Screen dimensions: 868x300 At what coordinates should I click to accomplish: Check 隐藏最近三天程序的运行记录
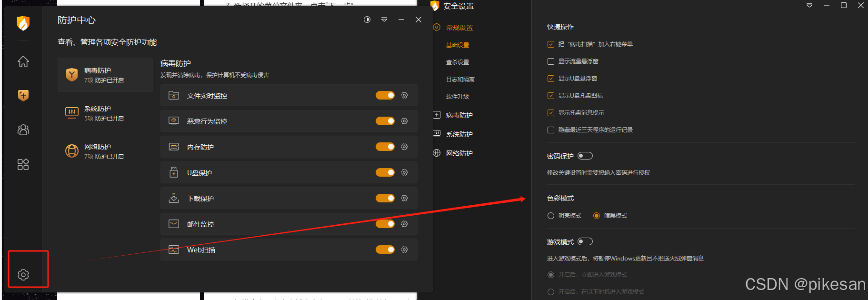(x=551, y=130)
